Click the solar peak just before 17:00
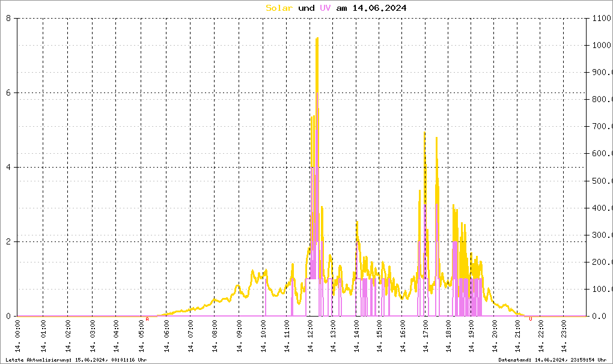Viewport: 613px width, 364px height. 424,133
